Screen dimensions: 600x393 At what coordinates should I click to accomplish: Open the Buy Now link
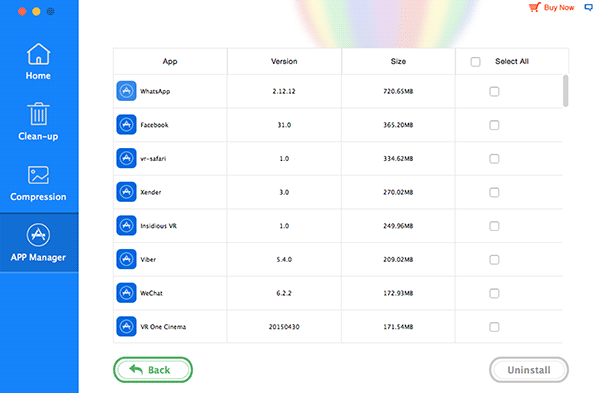click(559, 8)
